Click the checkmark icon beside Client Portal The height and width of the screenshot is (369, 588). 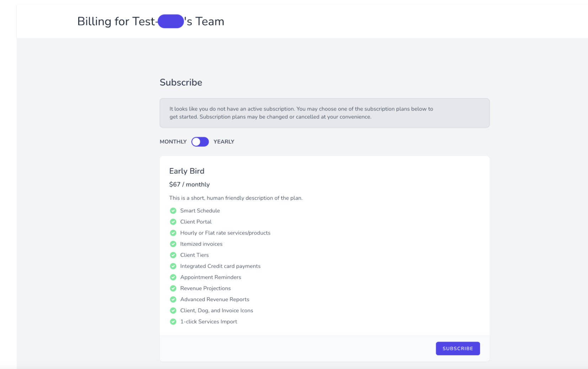click(x=173, y=222)
